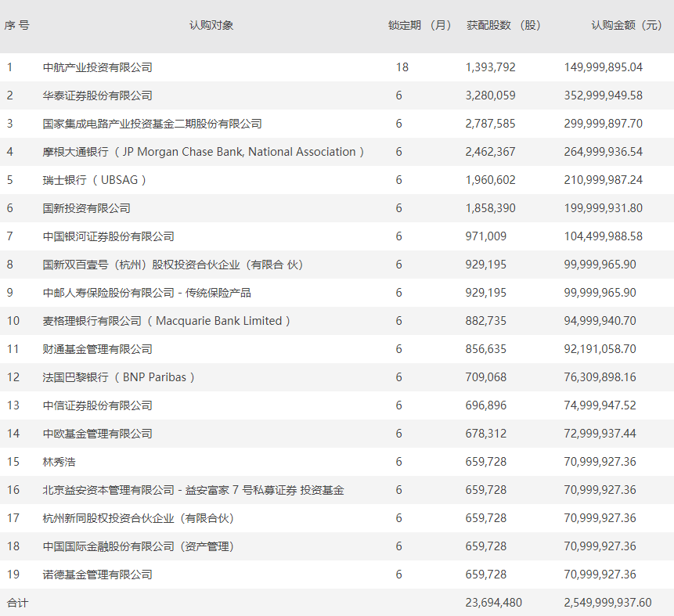Click amount 104,499,988.58
This screenshot has height=616, width=674.
tap(603, 236)
